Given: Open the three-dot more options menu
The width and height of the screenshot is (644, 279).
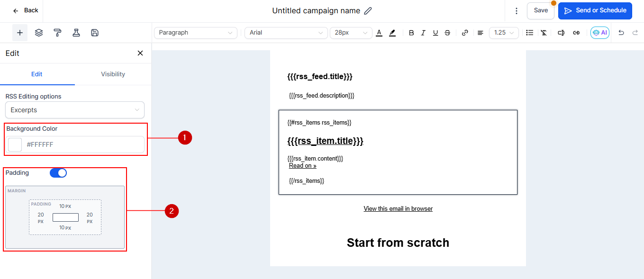Looking at the screenshot, I should coord(517,10).
